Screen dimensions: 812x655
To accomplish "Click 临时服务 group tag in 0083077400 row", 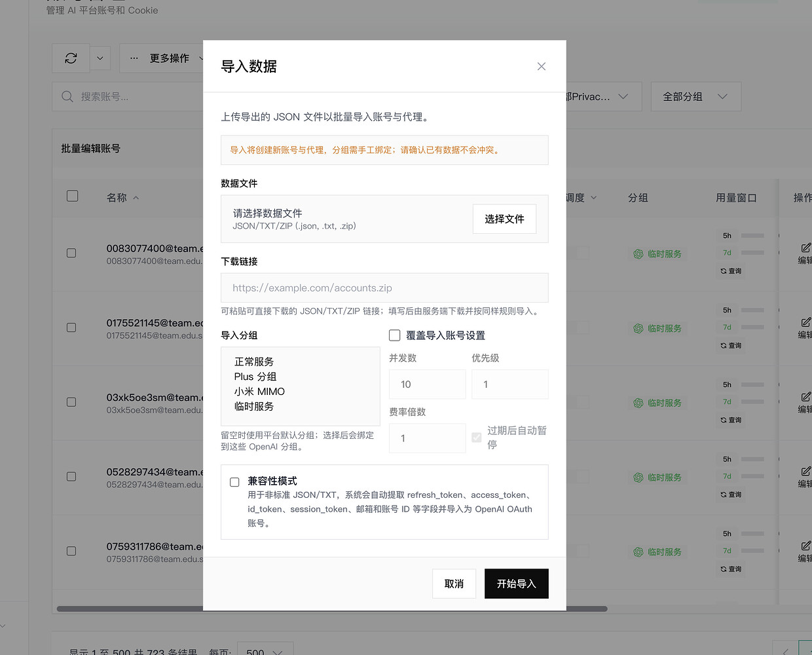I will point(657,253).
